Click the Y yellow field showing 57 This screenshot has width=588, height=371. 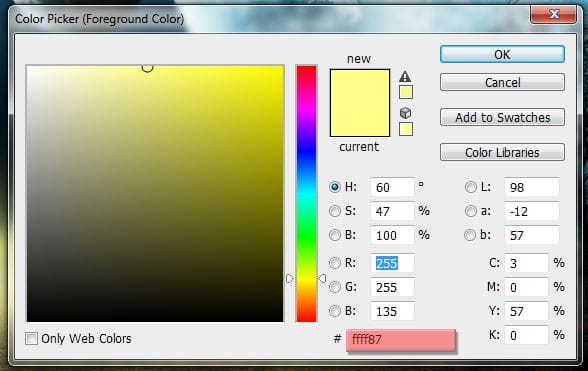click(526, 311)
